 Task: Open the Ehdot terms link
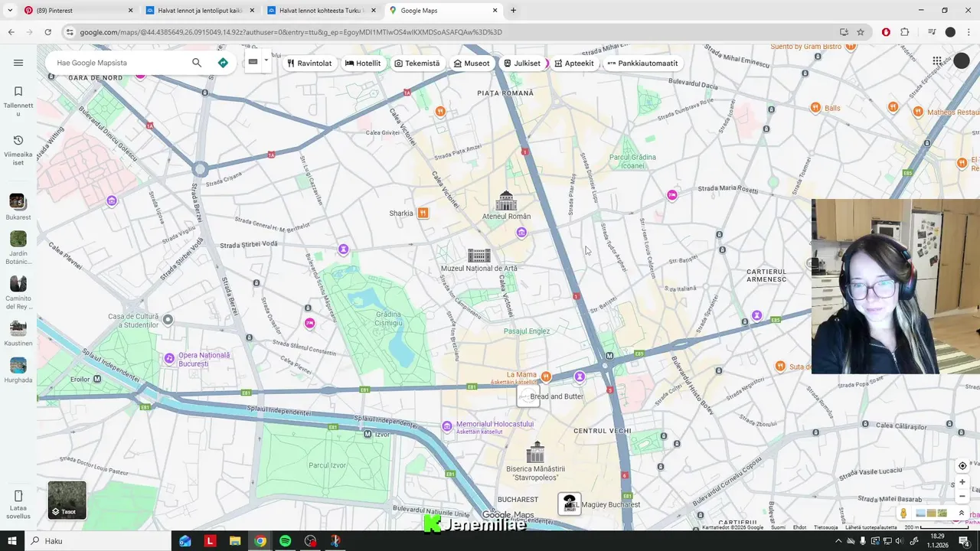799,527
